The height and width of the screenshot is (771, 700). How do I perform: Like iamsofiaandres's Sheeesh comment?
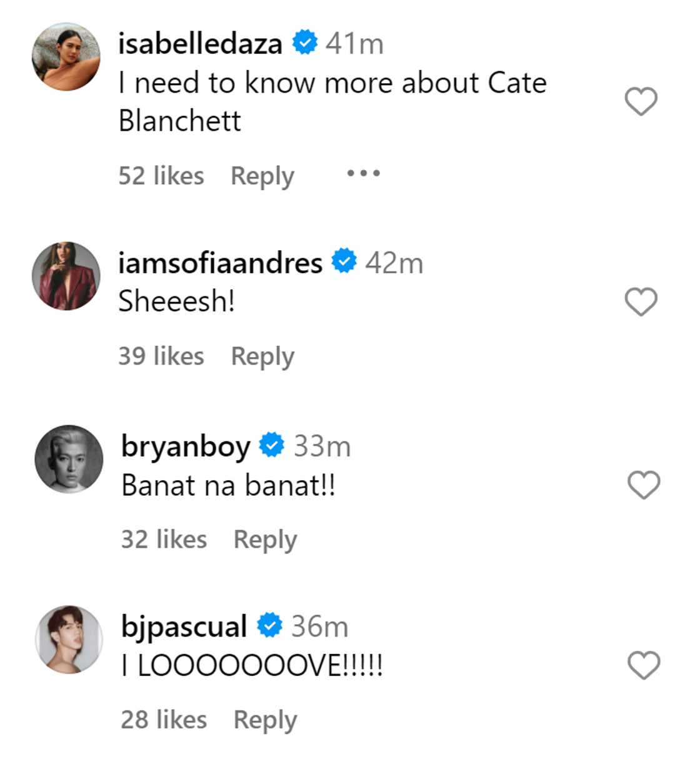[x=641, y=301]
